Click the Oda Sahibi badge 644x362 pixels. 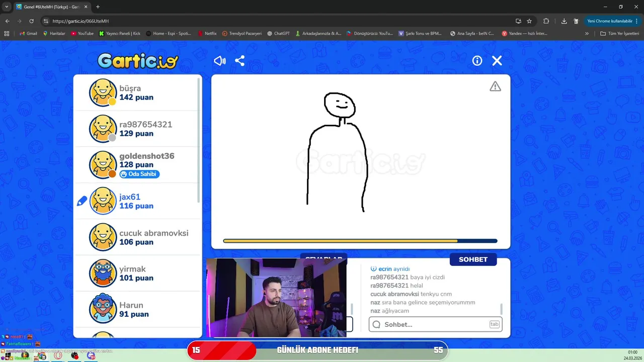[139, 174]
